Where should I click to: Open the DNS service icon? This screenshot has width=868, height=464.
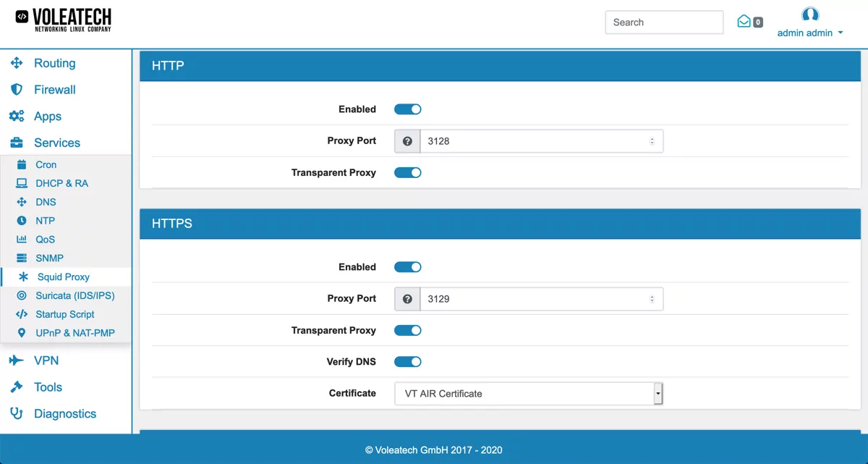[22, 202]
